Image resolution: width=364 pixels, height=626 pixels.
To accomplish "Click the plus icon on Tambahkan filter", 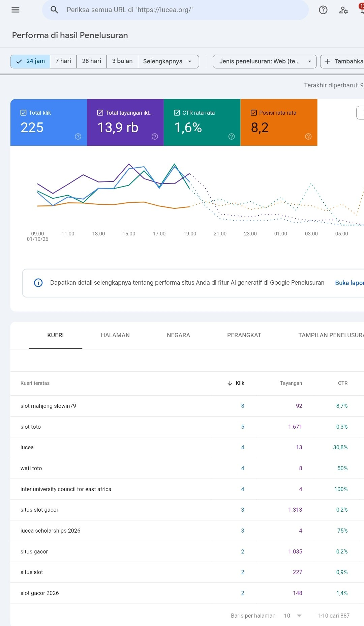I will click(x=327, y=61).
